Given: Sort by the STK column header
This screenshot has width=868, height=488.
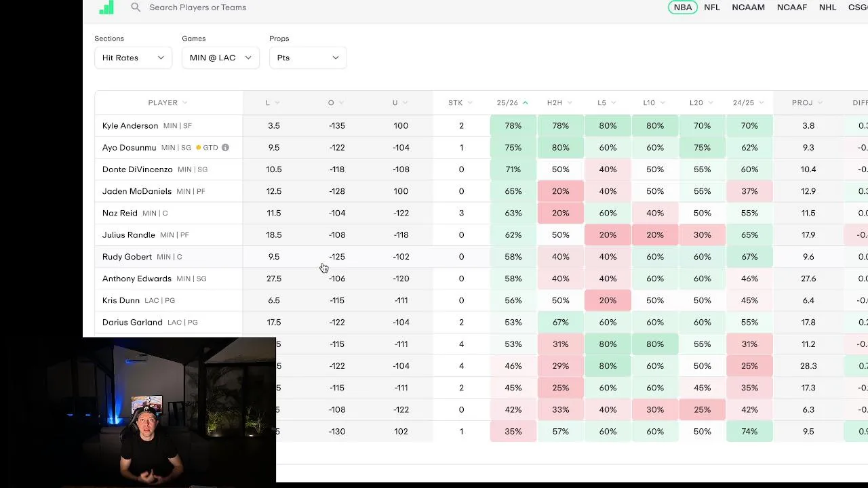Looking at the screenshot, I should coord(460,103).
